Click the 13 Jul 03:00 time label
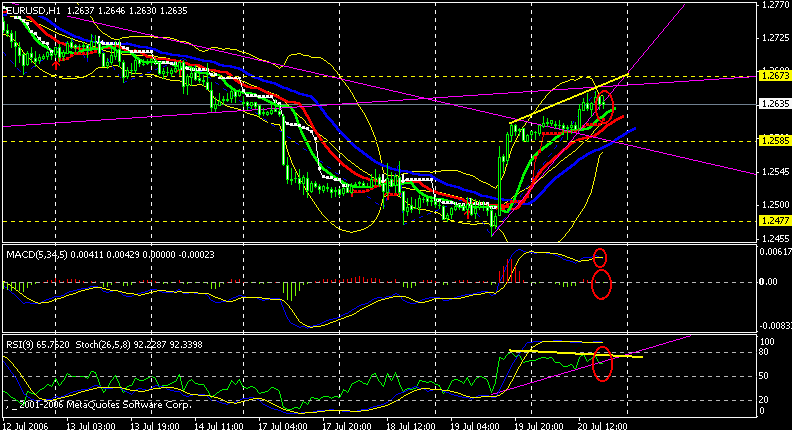 click(91, 425)
